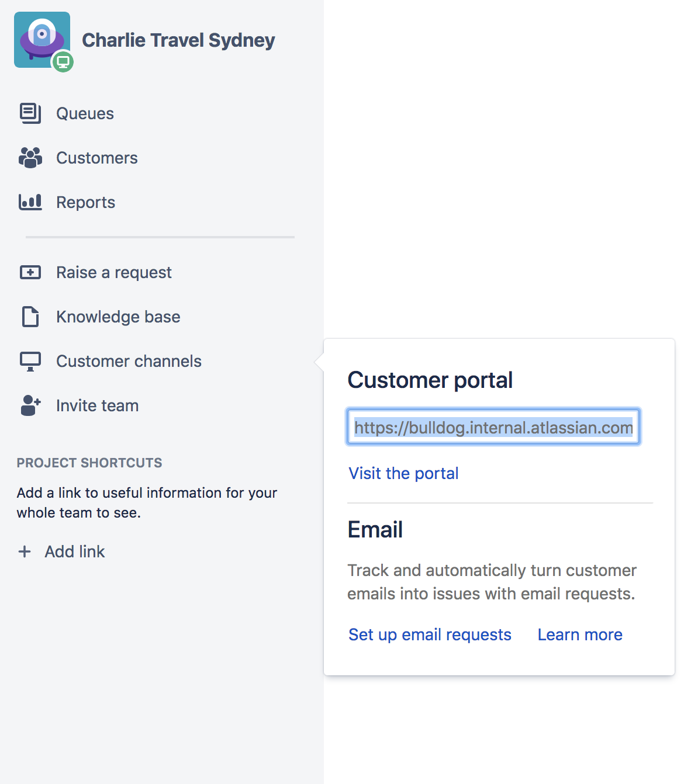Click Set up email requests
The image size is (691, 784).
(430, 634)
